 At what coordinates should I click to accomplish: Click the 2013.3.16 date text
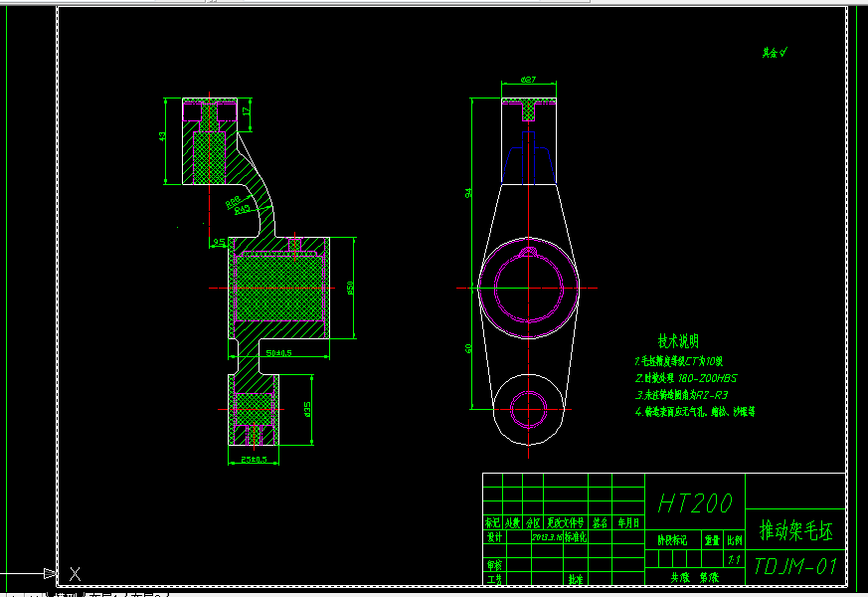point(547,537)
